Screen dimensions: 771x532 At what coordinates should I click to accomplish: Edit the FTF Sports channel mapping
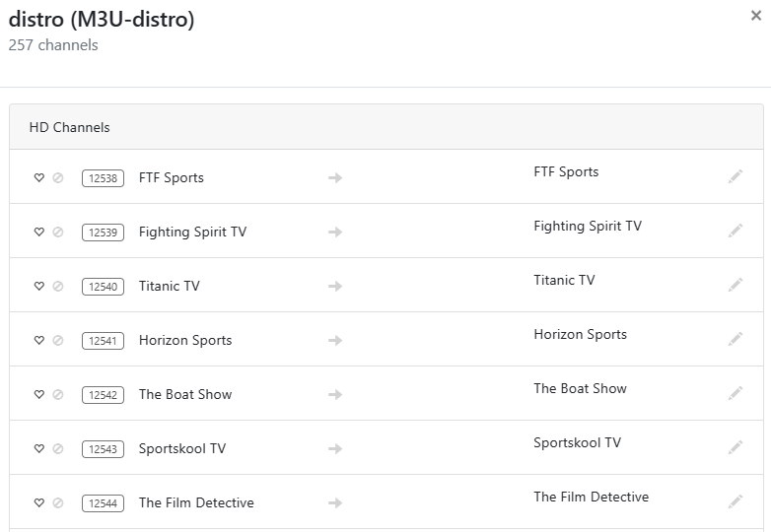[x=736, y=176]
